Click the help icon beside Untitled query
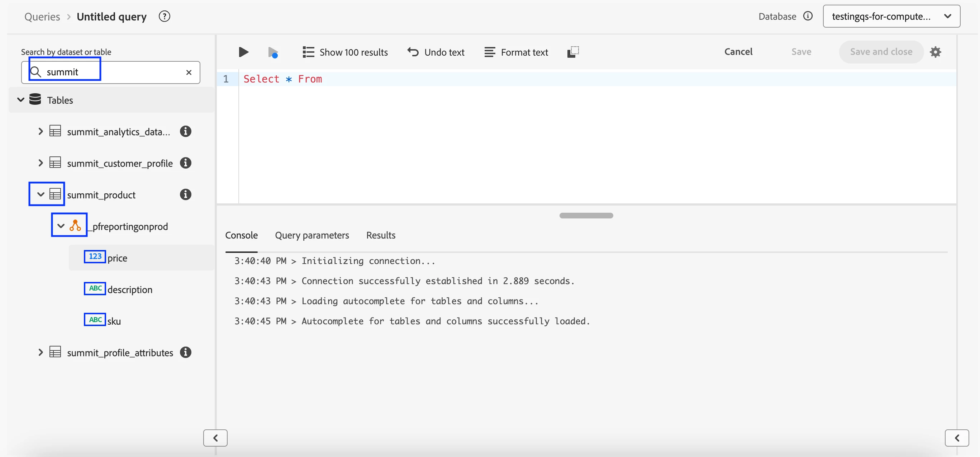The image size is (980, 457). (x=164, y=17)
